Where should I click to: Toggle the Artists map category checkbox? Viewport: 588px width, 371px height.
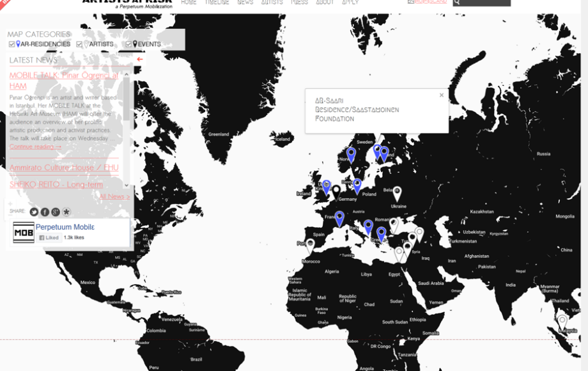(79, 44)
